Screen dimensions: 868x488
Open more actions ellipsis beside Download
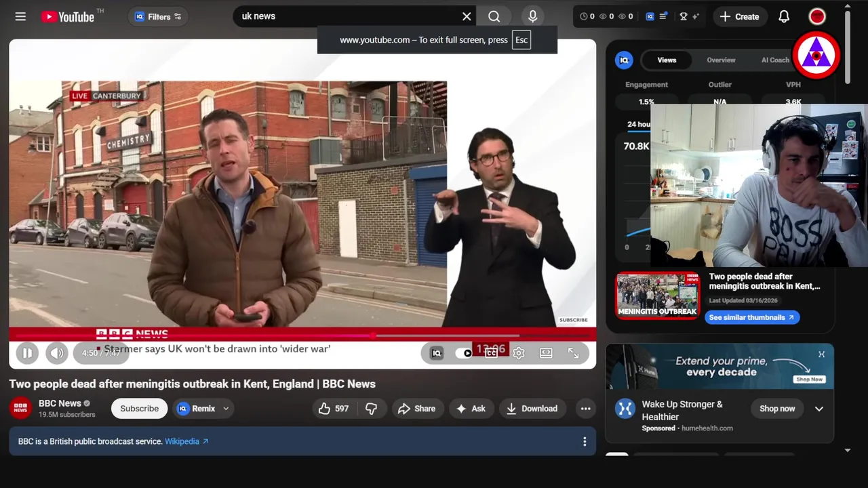coord(585,408)
